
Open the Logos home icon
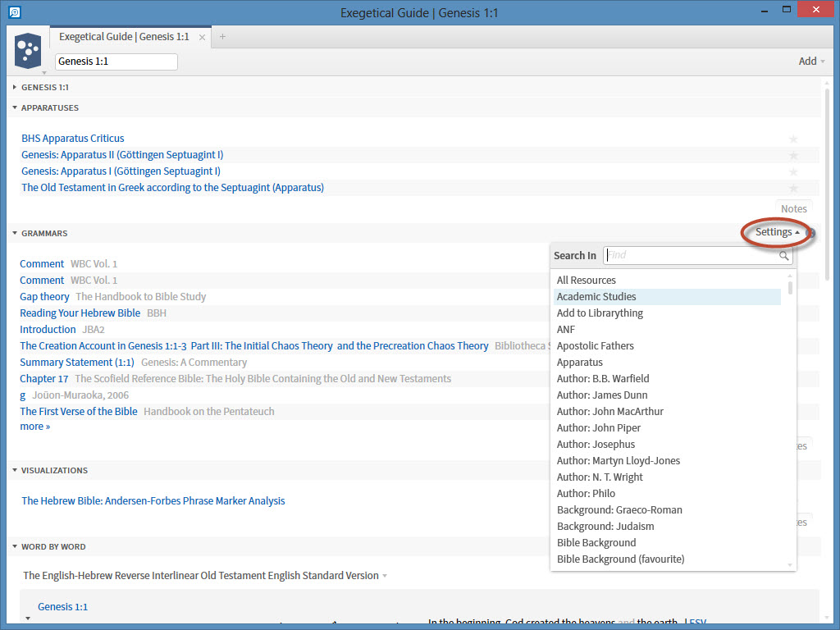click(x=28, y=51)
